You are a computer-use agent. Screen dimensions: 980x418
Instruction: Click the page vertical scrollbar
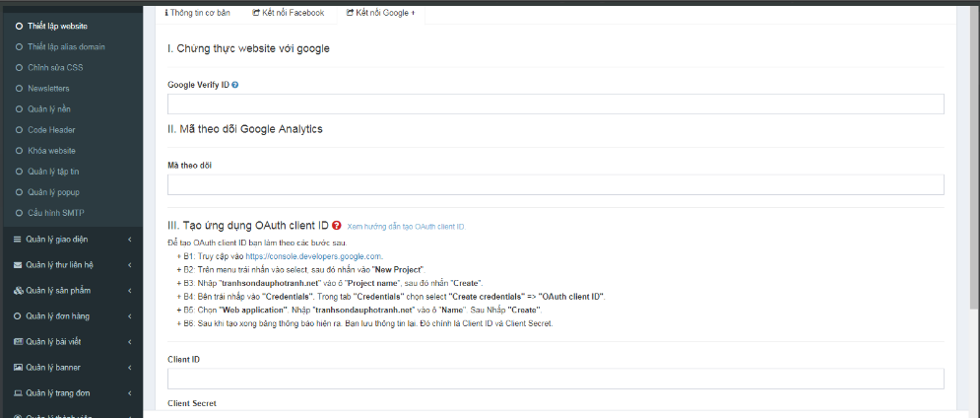[975, 157]
